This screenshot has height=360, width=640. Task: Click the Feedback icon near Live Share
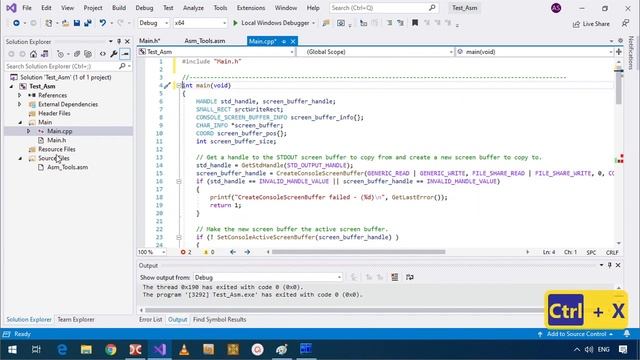625,24
